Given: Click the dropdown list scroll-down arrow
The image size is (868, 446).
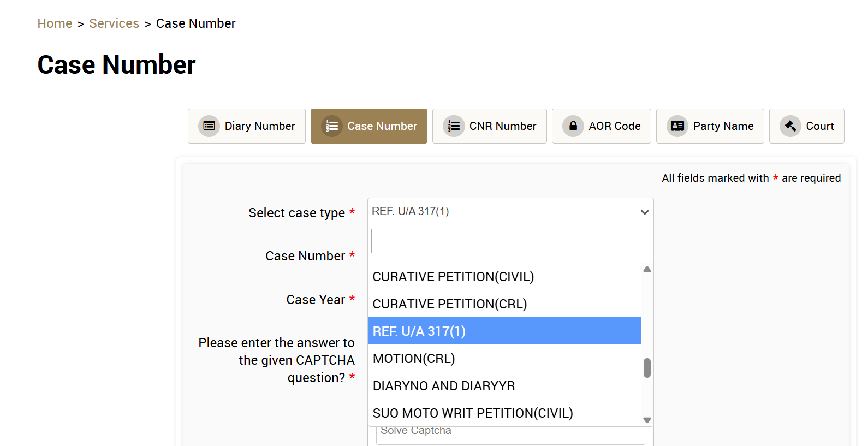Looking at the screenshot, I should coord(647,420).
